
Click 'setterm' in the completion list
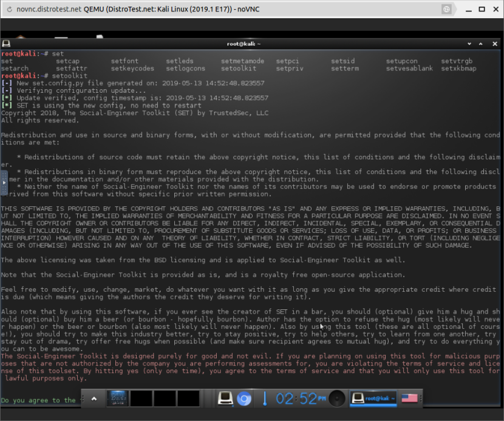345,69
